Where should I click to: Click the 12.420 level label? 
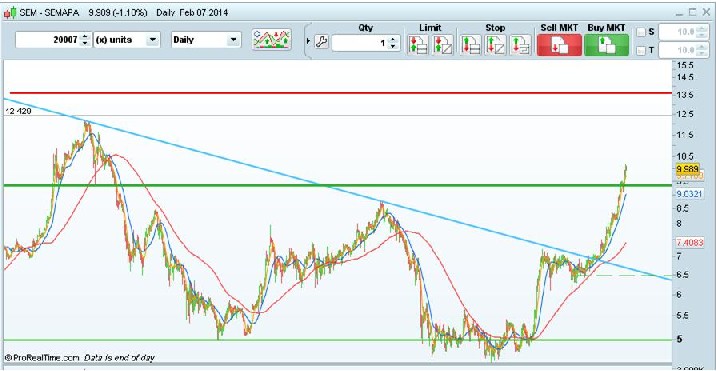tap(18, 111)
